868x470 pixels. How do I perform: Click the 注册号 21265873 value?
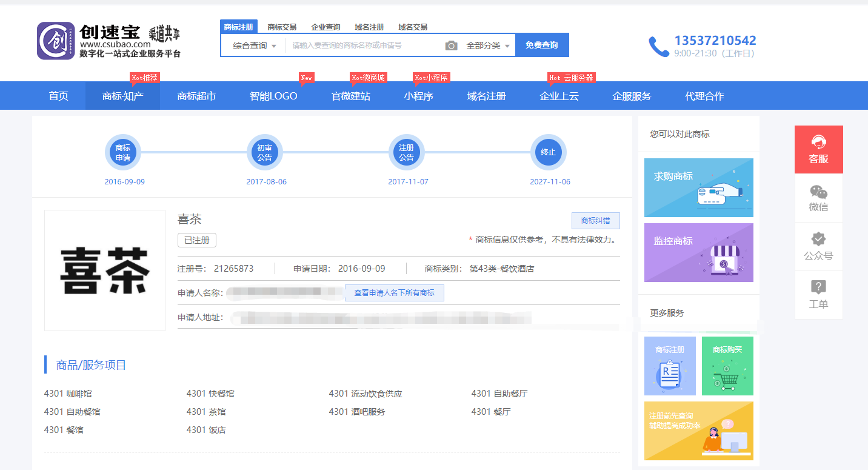coord(233,269)
